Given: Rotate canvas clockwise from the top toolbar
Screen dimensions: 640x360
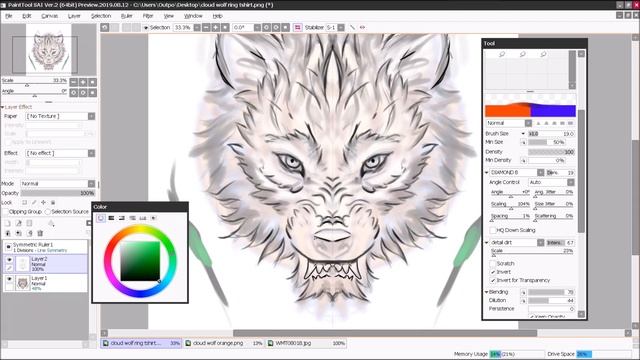Looking at the screenshot, I should click(276, 27).
